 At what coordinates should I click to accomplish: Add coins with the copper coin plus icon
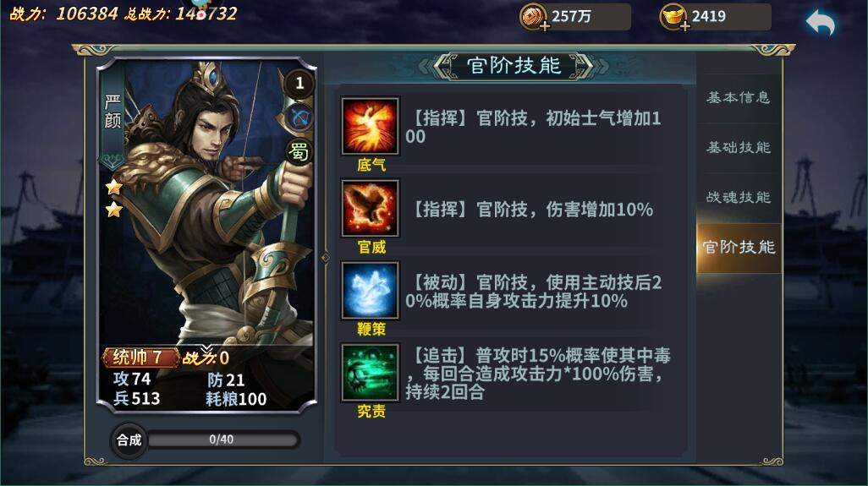(x=534, y=17)
